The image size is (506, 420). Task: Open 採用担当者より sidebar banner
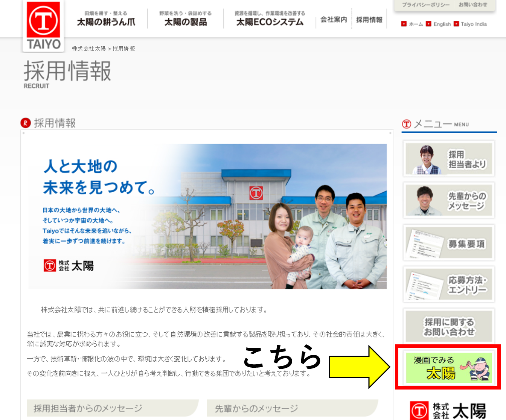(448, 159)
